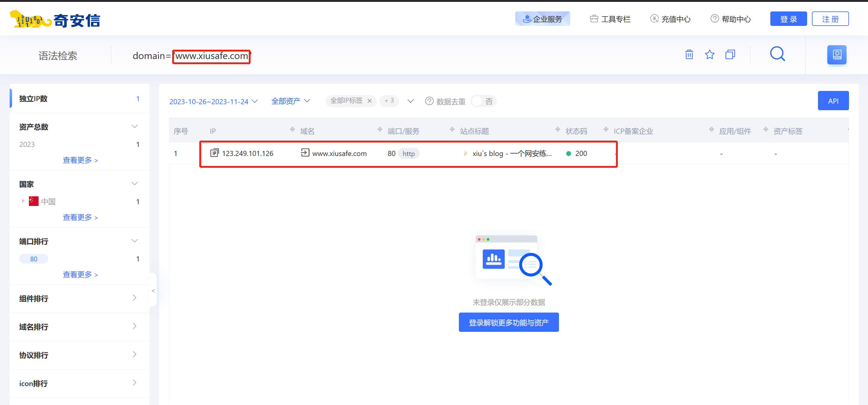Click the redirect icon beside www.xiusafe.com
This screenshot has height=405, width=868.
(x=305, y=153)
